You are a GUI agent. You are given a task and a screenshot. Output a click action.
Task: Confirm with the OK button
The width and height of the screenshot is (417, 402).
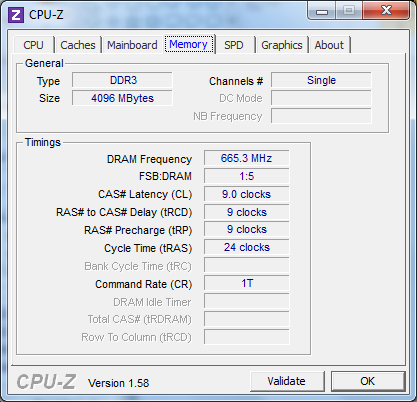click(367, 381)
